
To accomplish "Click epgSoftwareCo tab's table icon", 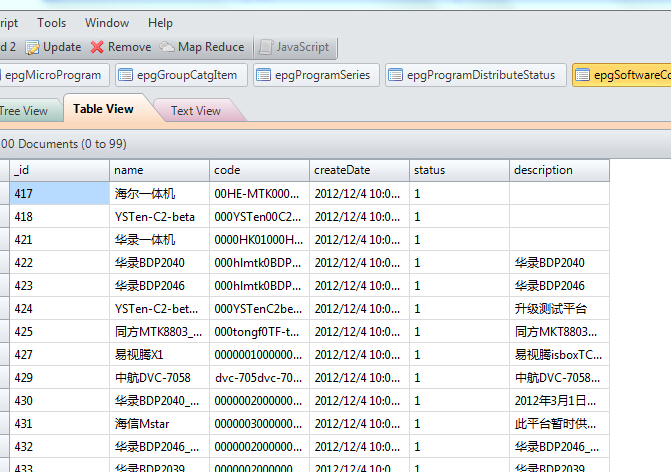I will click(582, 75).
